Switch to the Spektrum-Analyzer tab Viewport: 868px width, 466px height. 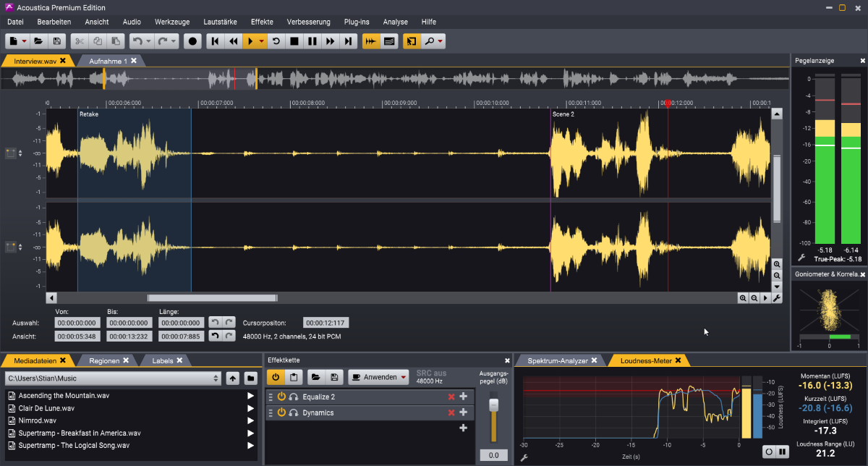(557, 360)
